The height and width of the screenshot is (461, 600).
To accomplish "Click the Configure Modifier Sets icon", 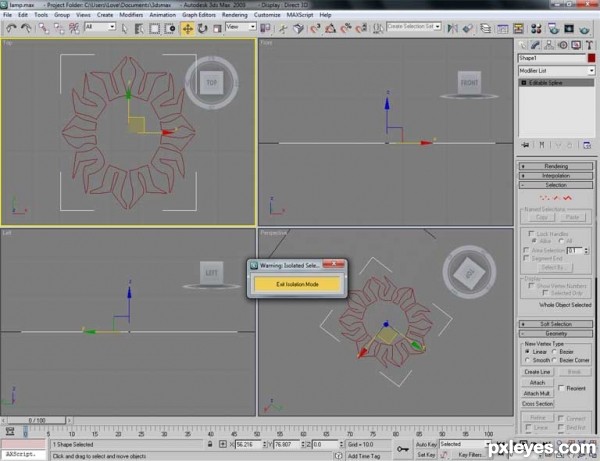I will point(587,145).
